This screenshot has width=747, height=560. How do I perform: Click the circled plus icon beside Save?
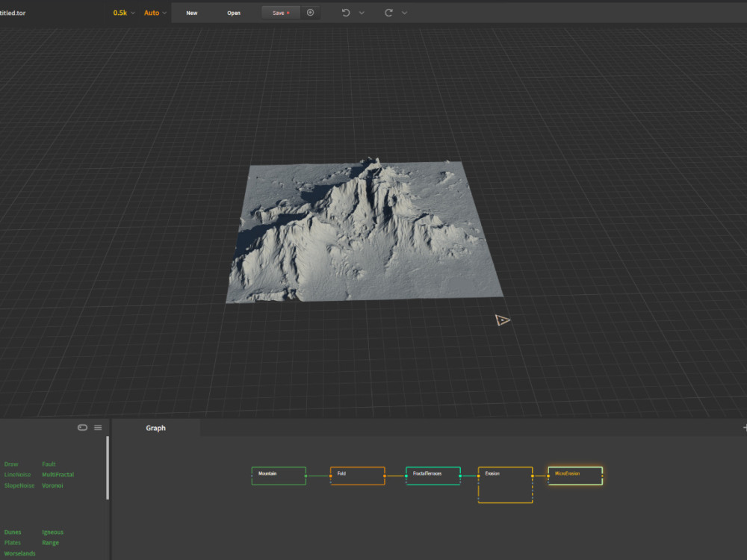[x=311, y=13]
